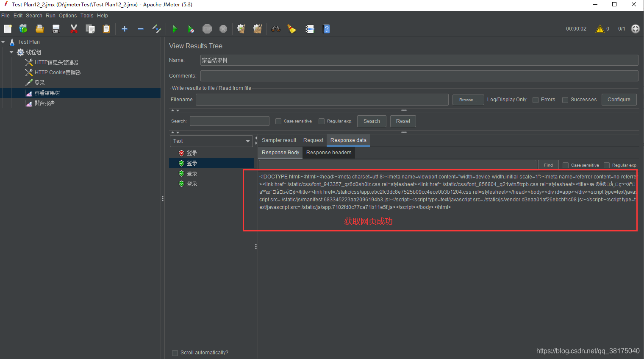Click the Browse... button
Viewport: 644px width, 359px height.
(x=468, y=100)
